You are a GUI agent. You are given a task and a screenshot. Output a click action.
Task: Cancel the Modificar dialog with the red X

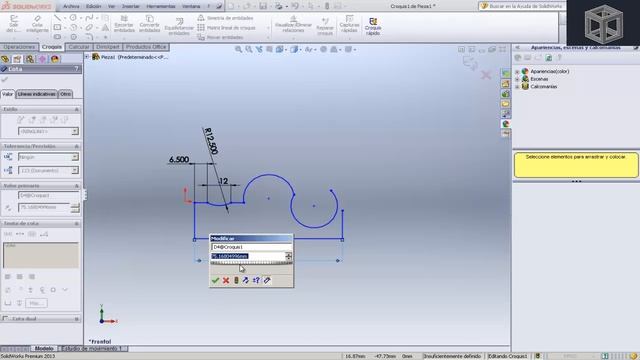pos(226,280)
